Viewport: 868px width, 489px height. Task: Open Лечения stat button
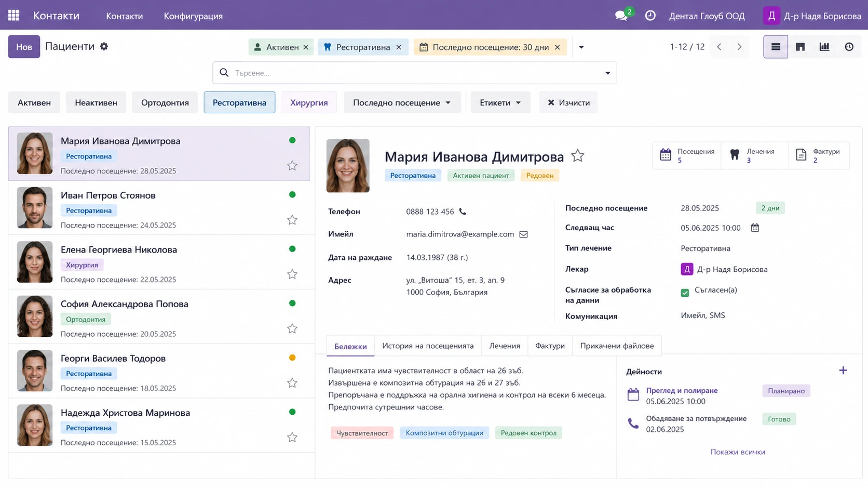[754, 155]
